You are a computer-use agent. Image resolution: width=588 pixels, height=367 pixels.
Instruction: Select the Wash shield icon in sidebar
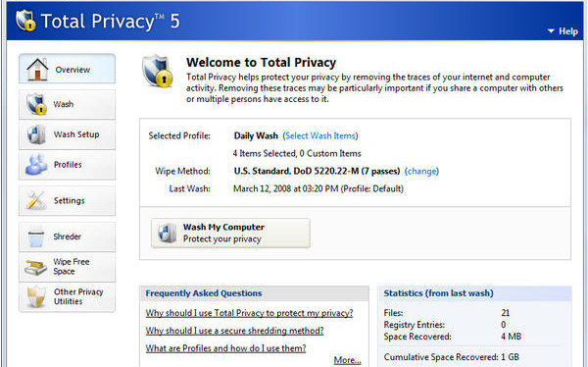tap(37, 104)
